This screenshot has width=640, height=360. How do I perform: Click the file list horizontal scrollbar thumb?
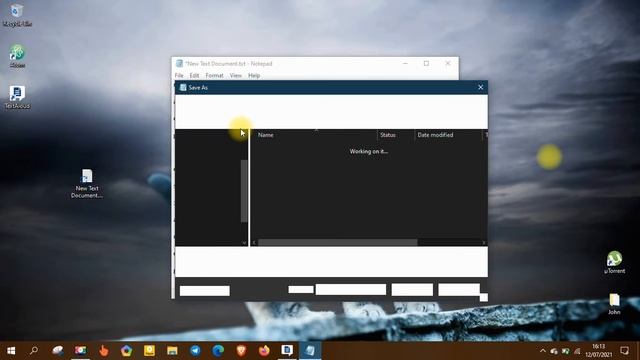pos(338,242)
